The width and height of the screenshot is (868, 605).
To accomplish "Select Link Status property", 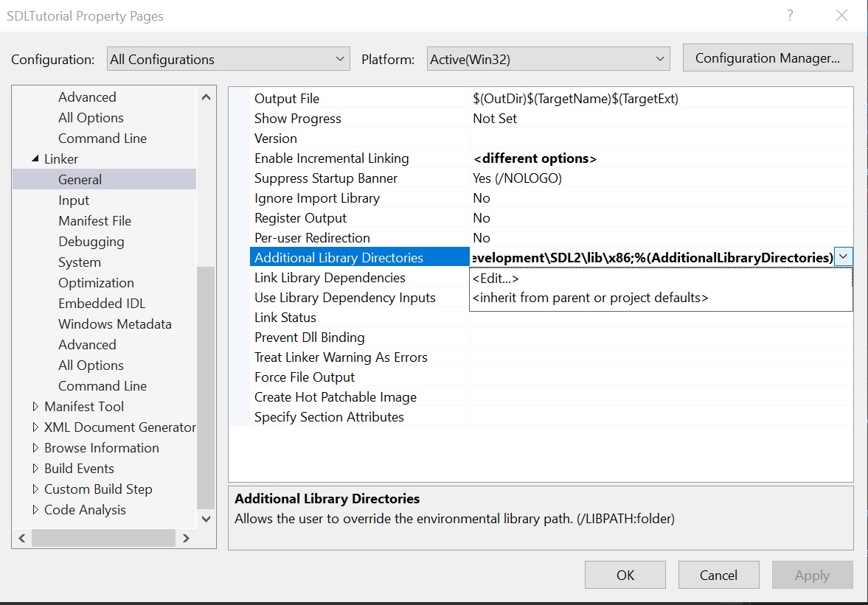I will click(285, 318).
